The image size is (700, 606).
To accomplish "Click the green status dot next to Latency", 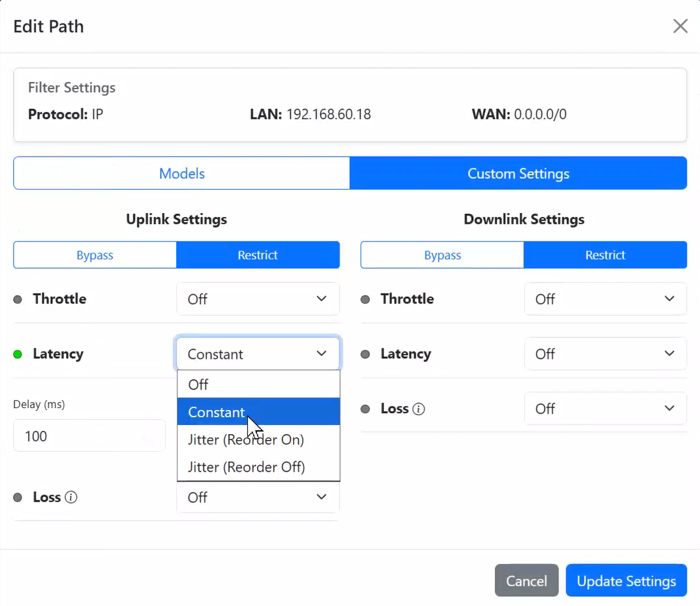I will tap(18, 353).
